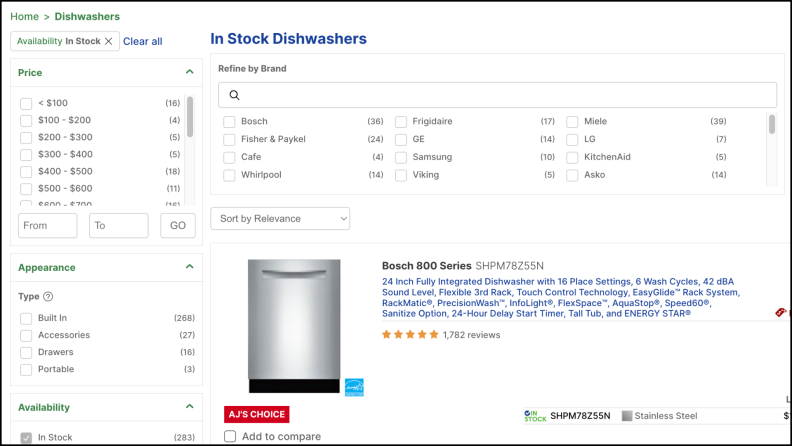
Task: Select the LG brand checkbox
Action: (572, 139)
